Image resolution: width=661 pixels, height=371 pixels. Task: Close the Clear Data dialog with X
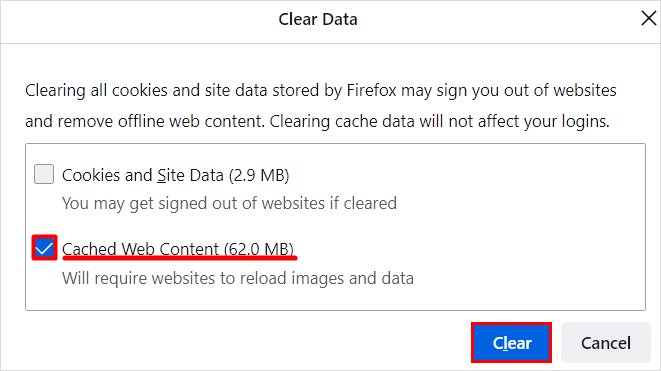tap(648, 19)
